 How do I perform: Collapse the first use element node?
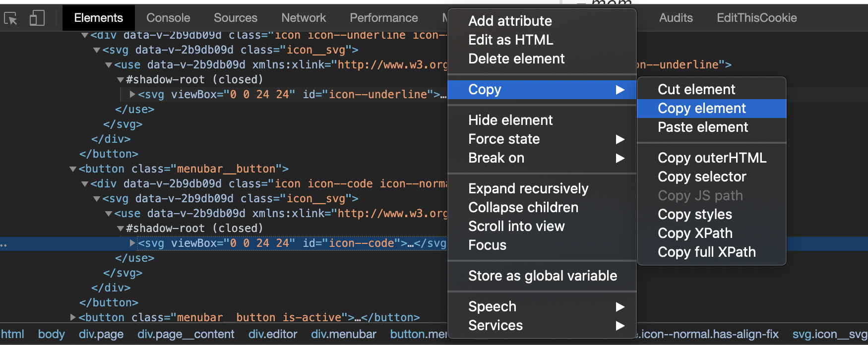coord(109,65)
